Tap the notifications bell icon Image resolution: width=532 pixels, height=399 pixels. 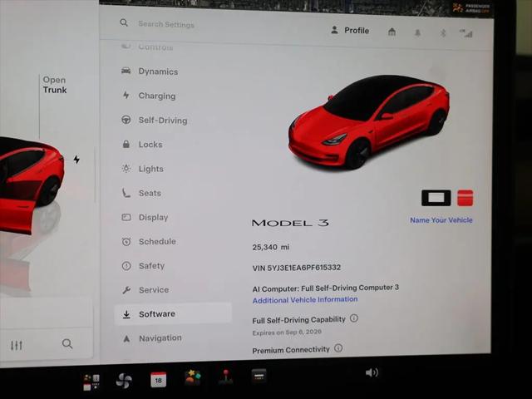point(417,32)
